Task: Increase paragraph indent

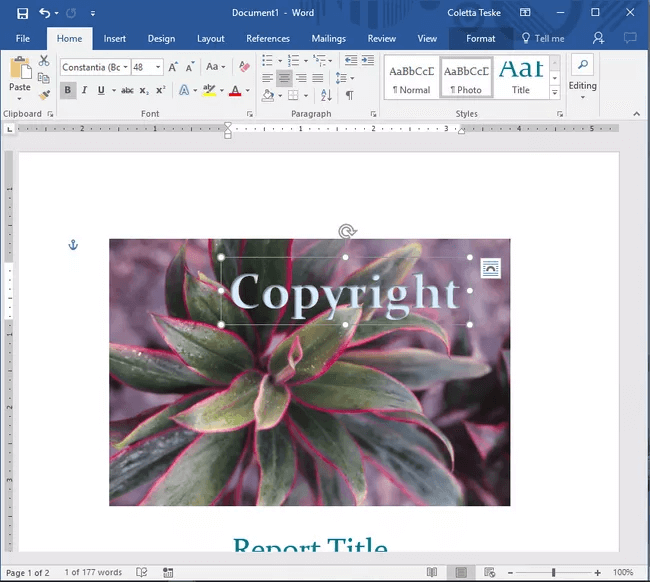Action: pos(368,61)
